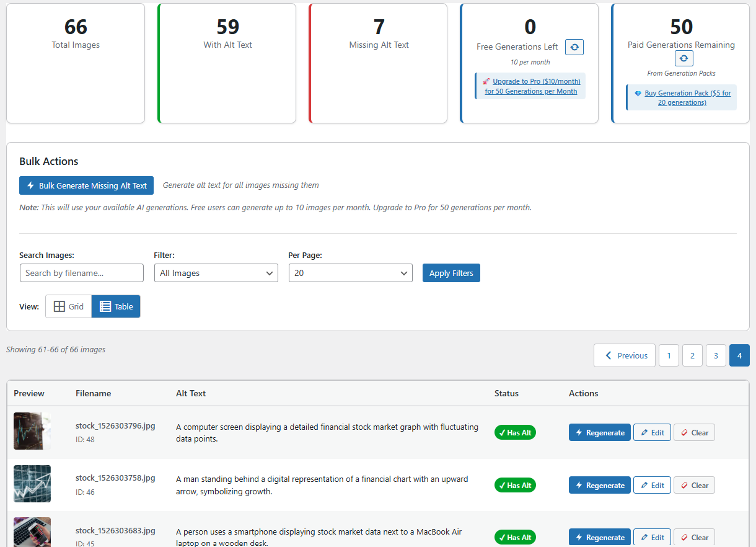This screenshot has height=547, width=756.
Task: Open the Buy Generation Pack ($5) link
Action: pos(687,97)
